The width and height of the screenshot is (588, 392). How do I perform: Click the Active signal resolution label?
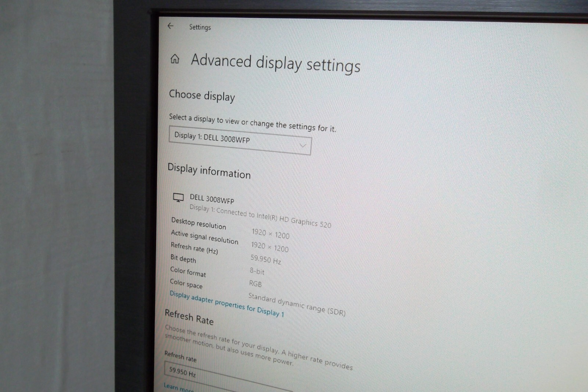(x=204, y=237)
